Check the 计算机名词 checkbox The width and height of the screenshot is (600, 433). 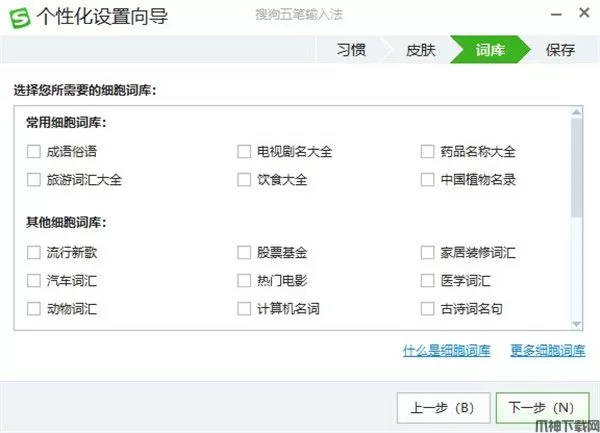pyautogui.click(x=244, y=309)
